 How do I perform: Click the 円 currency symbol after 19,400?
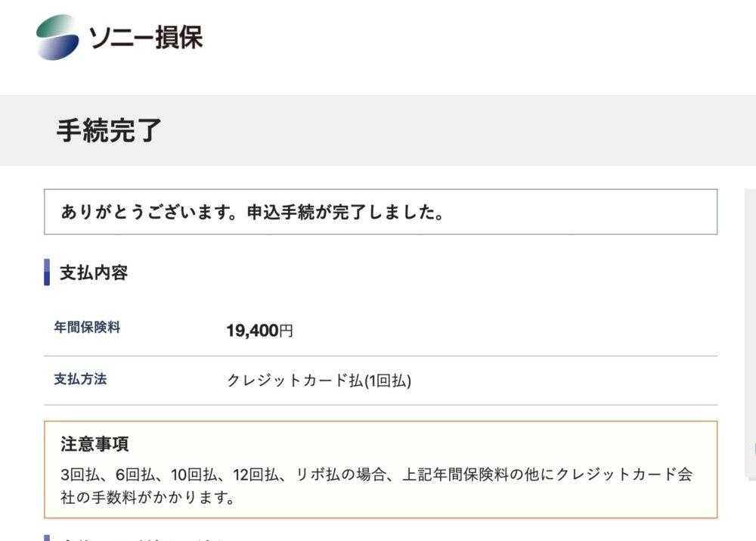tap(286, 331)
